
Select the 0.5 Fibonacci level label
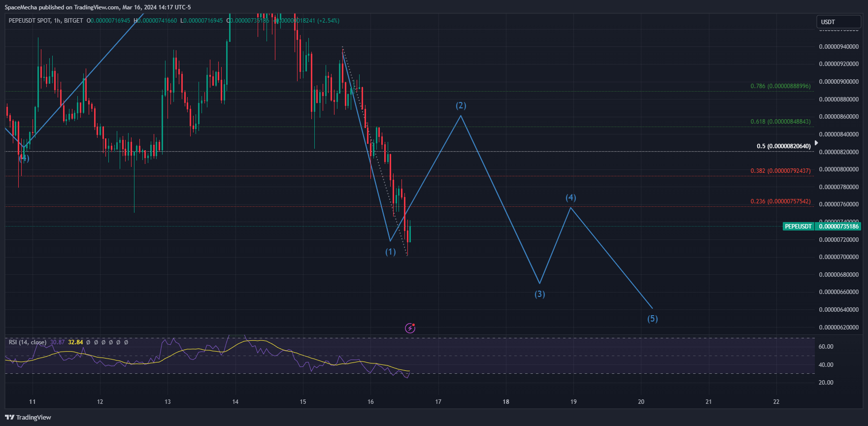783,146
